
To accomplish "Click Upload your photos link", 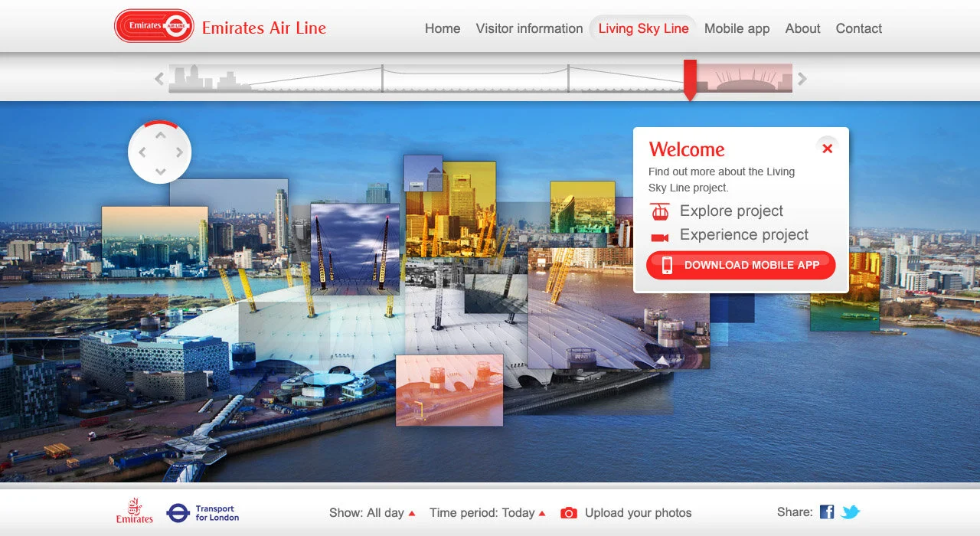I will [638, 513].
